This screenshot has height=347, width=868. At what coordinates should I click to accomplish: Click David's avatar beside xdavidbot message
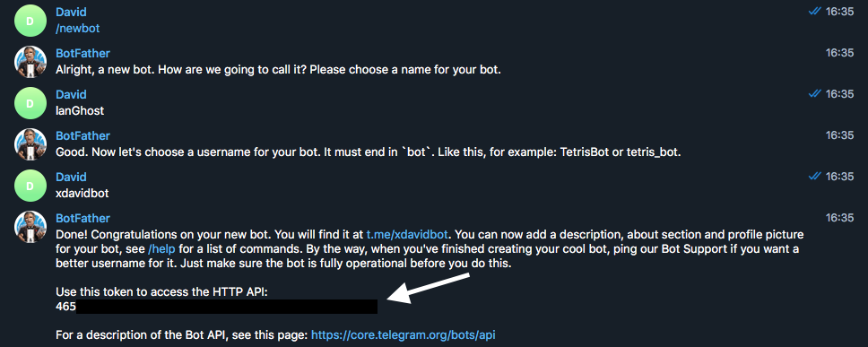tap(30, 186)
